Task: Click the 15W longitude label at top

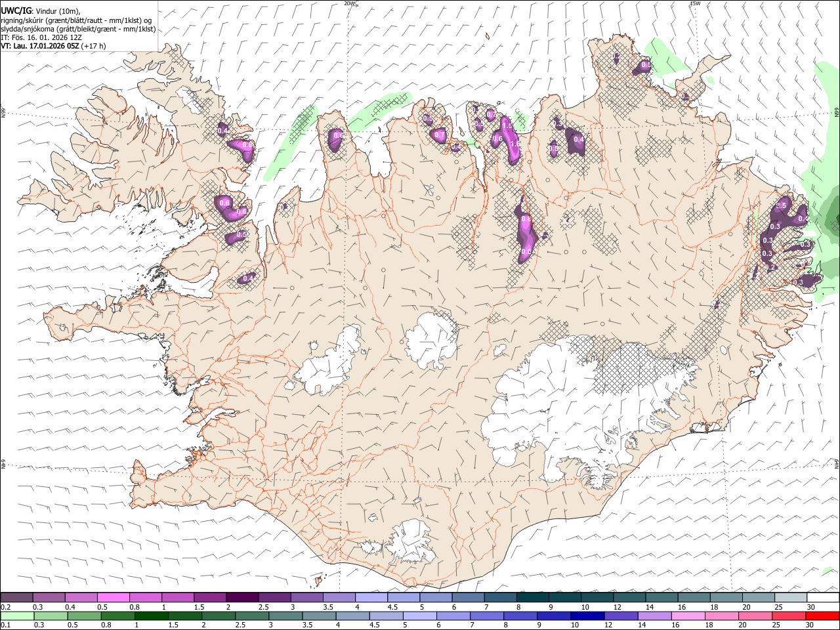Action: pyautogui.click(x=695, y=3)
